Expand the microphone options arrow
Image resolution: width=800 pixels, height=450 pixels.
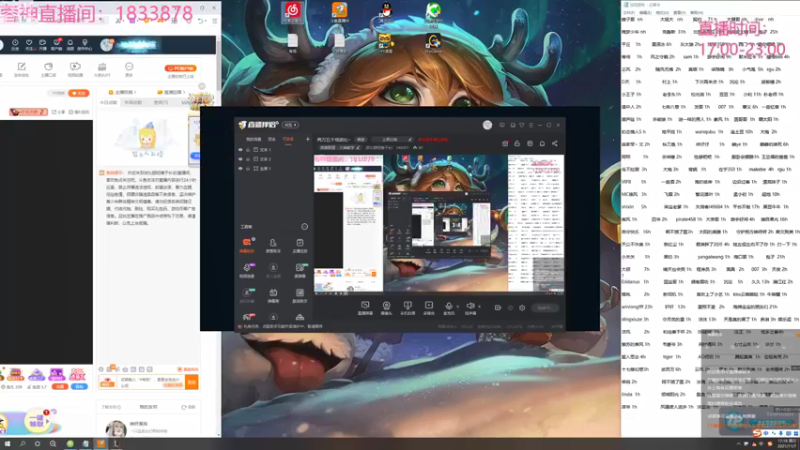(458, 307)
